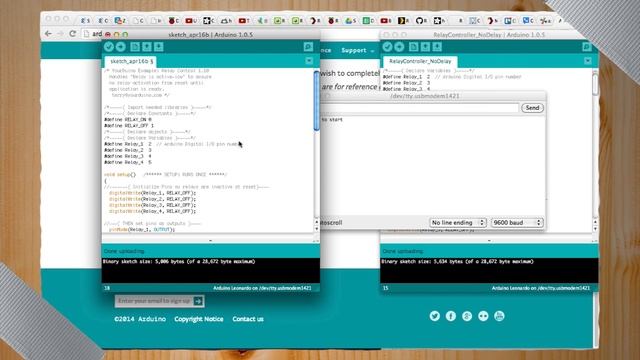Click Open sketch in the RelayController_NoDelay window
Screen dimensions: 640x360
[425, 47]
